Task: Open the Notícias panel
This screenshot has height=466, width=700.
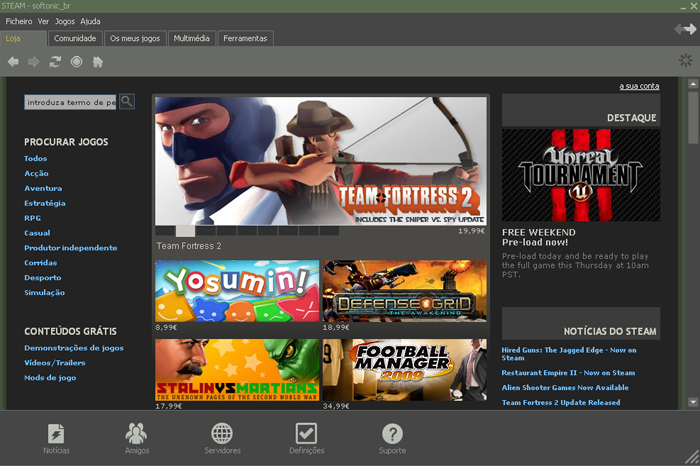Action: [x=56, y=439]
